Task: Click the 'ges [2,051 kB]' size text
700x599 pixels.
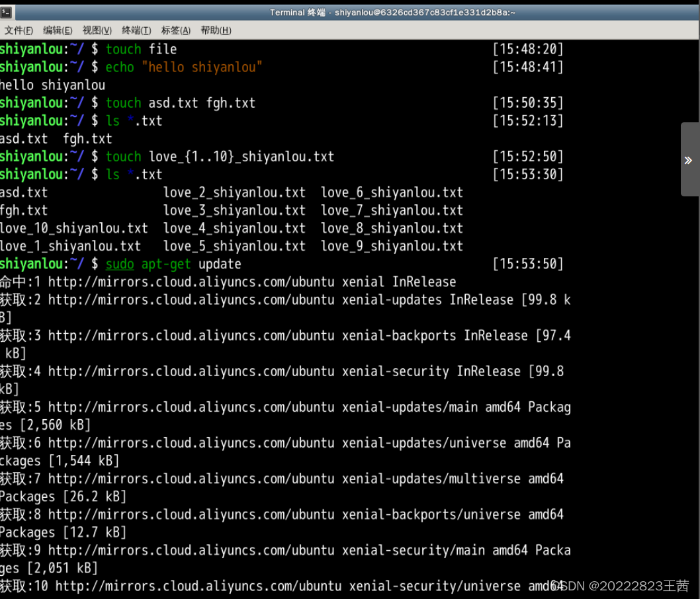Action: pyautogui.click(x=49, y=568)
